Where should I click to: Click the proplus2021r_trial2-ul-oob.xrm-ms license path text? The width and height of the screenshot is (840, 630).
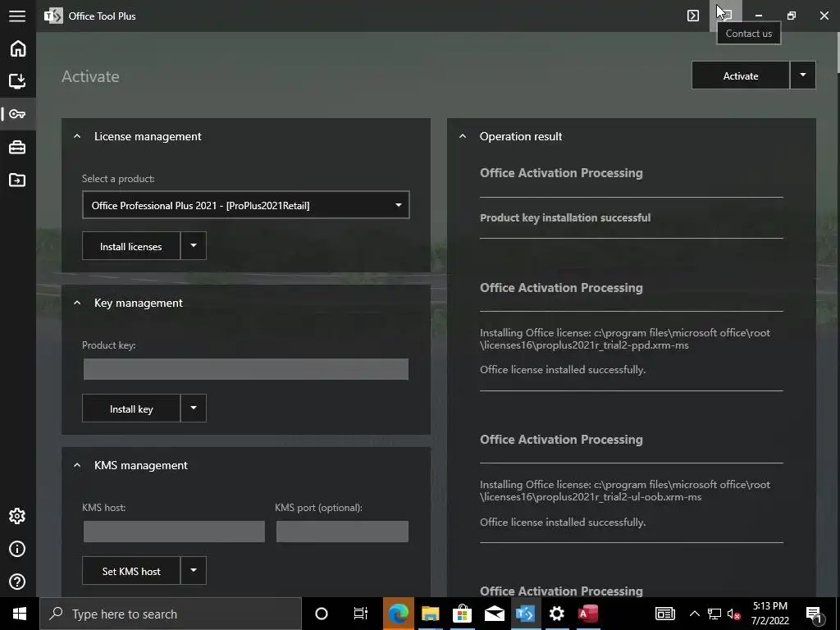click(624, 491)
